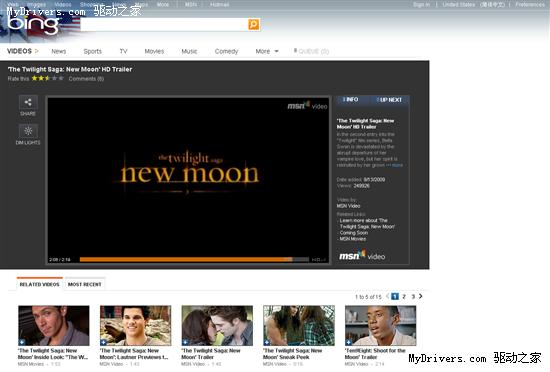The width and height of the screenshot is (550, 372).
Task: Rate the trailer one star
Action: [x=35, y=78]
